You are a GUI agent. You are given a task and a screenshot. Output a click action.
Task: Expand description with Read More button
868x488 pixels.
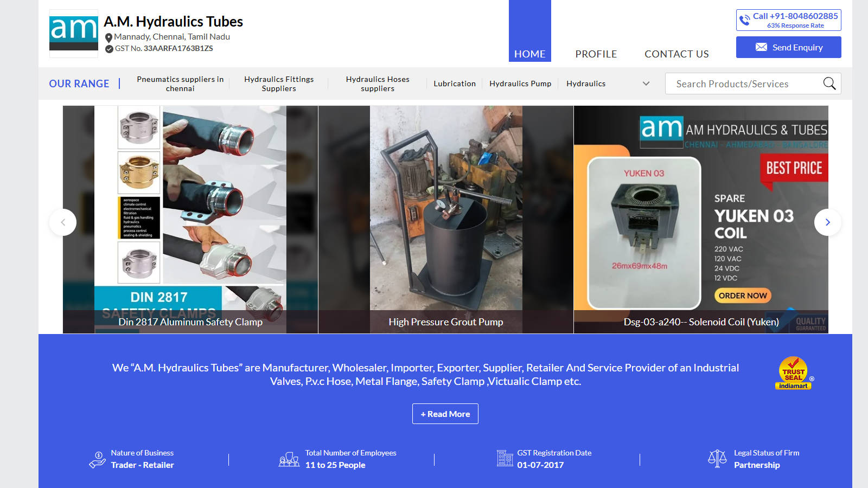pos(445,414)
